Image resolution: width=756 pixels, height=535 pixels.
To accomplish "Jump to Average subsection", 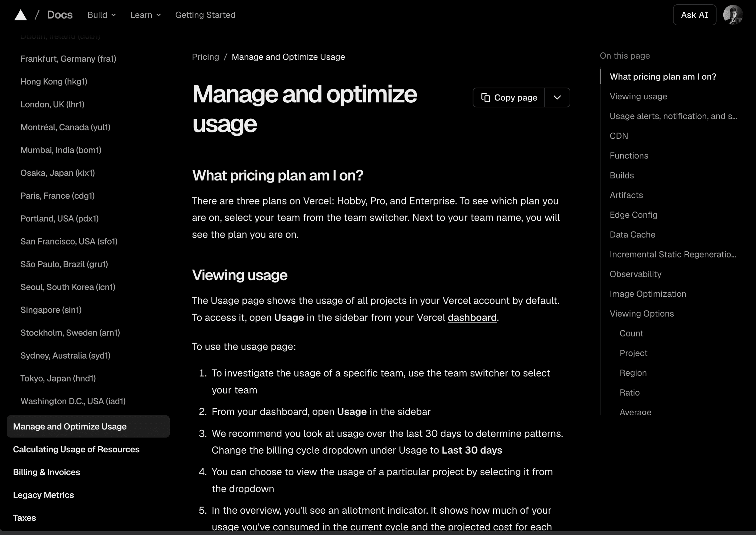I will coord(635,412).
